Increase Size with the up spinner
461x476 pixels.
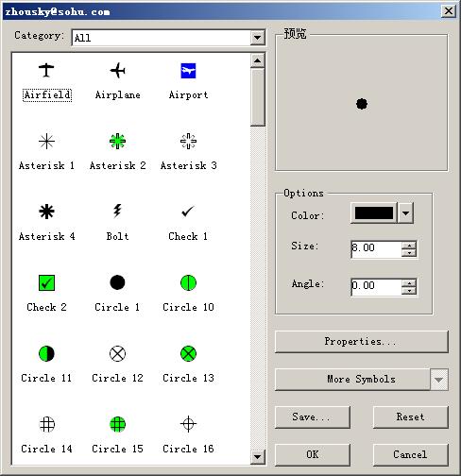[409, 246]
